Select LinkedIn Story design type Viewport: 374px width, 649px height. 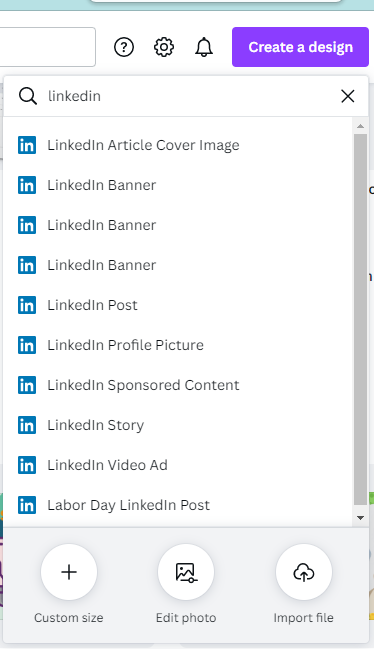(178, 425)
